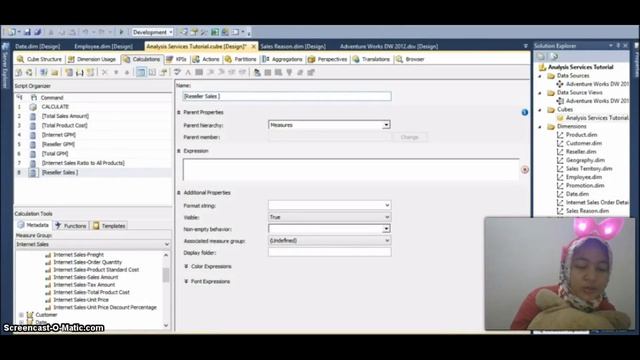Click the Save icon in main toolbar
Screen dimensions: 640x360
[x=27, y=32]
